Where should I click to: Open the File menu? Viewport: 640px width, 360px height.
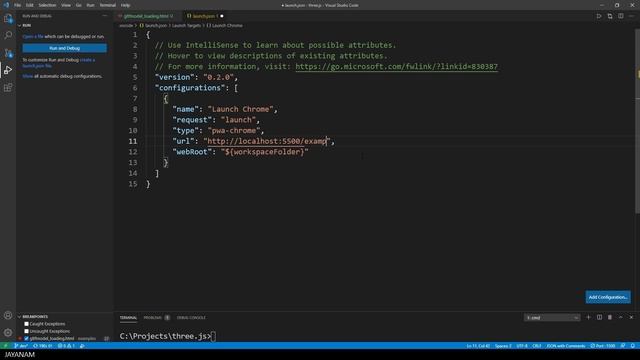(18, 5)
